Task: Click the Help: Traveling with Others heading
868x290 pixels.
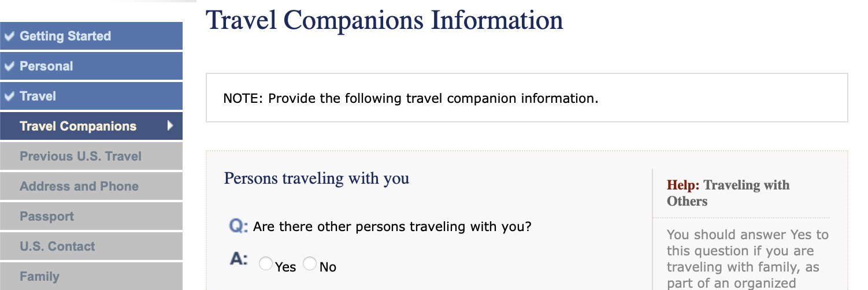Action: click(728, 193)
